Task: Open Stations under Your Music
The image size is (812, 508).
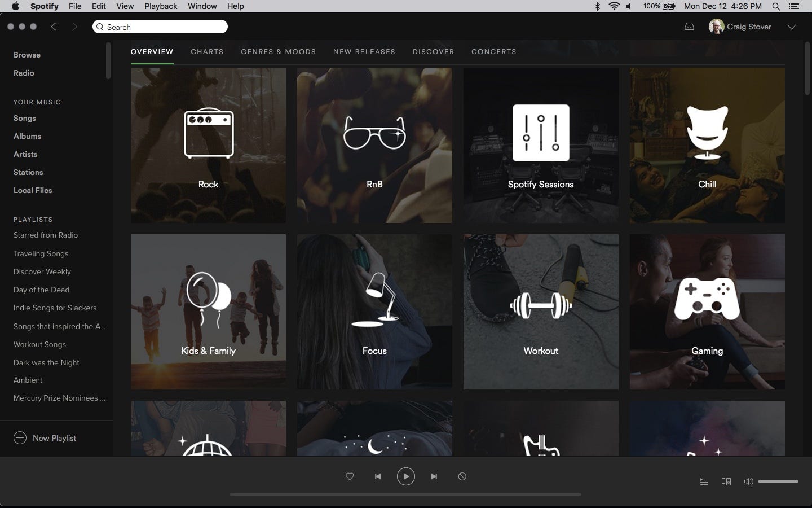Action: (x=28, y=172)
